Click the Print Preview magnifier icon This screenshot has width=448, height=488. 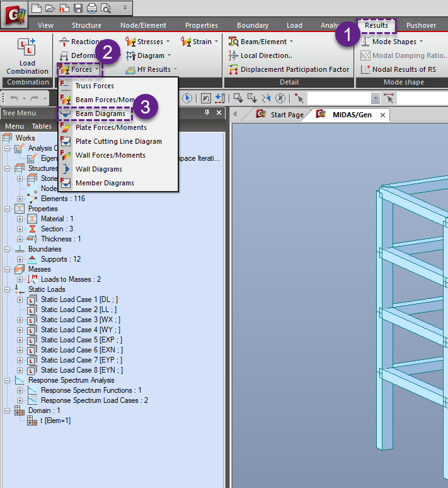(106, 8)
